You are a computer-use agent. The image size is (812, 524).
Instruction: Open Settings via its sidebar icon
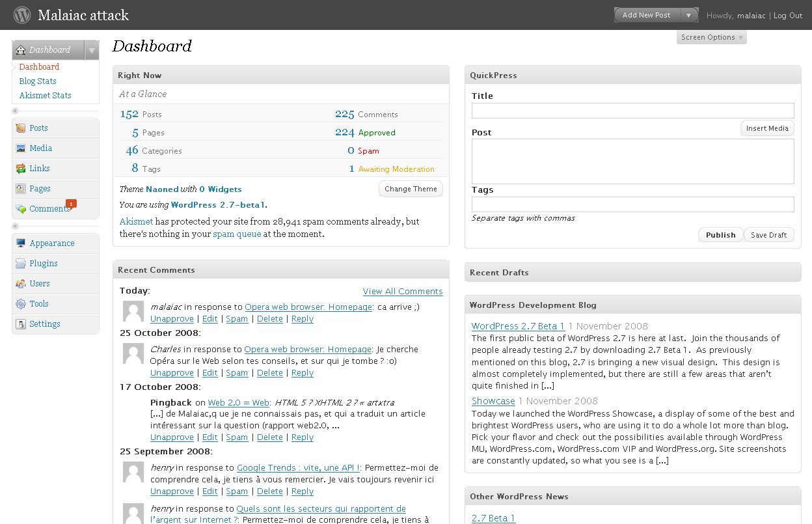21,324
